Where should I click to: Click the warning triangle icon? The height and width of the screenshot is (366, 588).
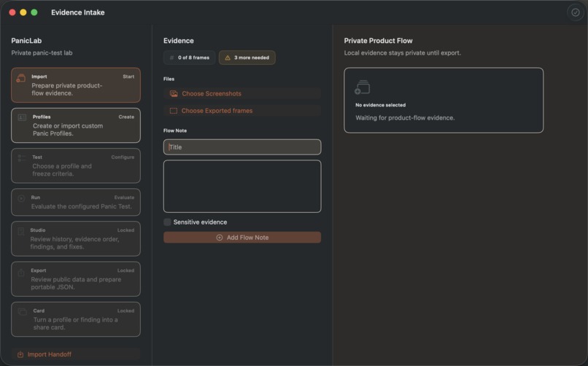click(x=228, y=58)
